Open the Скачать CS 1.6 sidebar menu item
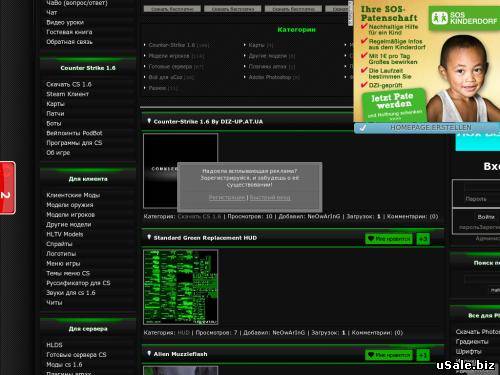The width and height of the screenshot is (500, 375). [69, 84]
